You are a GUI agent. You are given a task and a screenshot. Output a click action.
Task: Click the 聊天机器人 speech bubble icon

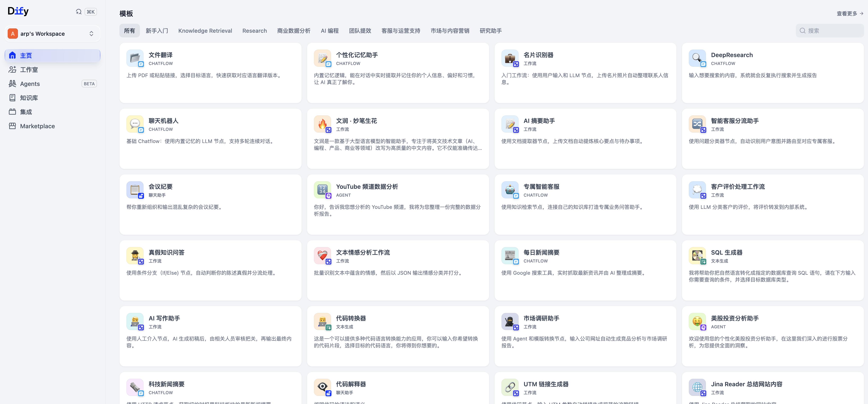click(135, 124)
